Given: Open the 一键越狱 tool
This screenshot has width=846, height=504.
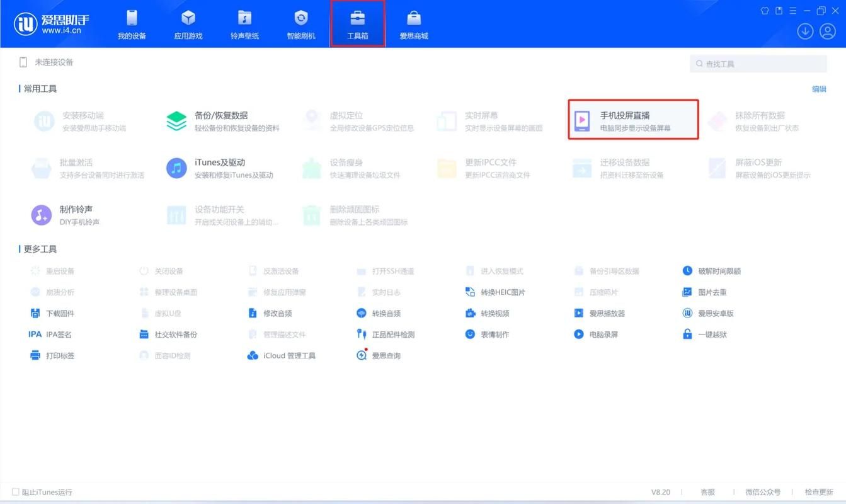Looking at the screenshot, I should pos(705,335).
